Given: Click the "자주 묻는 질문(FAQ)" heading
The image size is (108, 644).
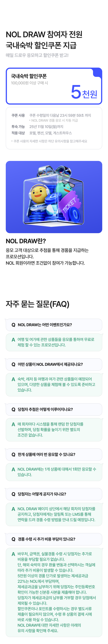Looking at the screenshot, I should click(38, 304).
